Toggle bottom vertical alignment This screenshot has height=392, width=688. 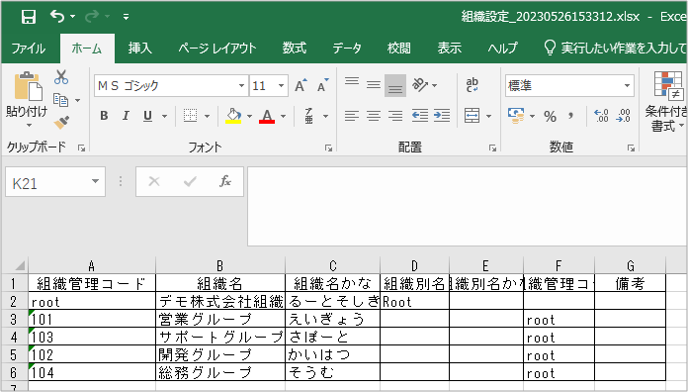pos(395,85)
